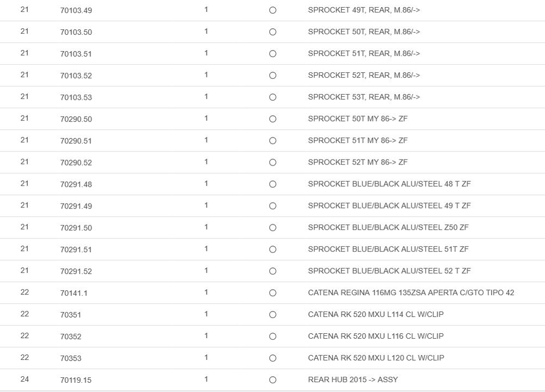
Task: Click part number 70291.49
Action: pyautogui.click(x=76, y=206)
